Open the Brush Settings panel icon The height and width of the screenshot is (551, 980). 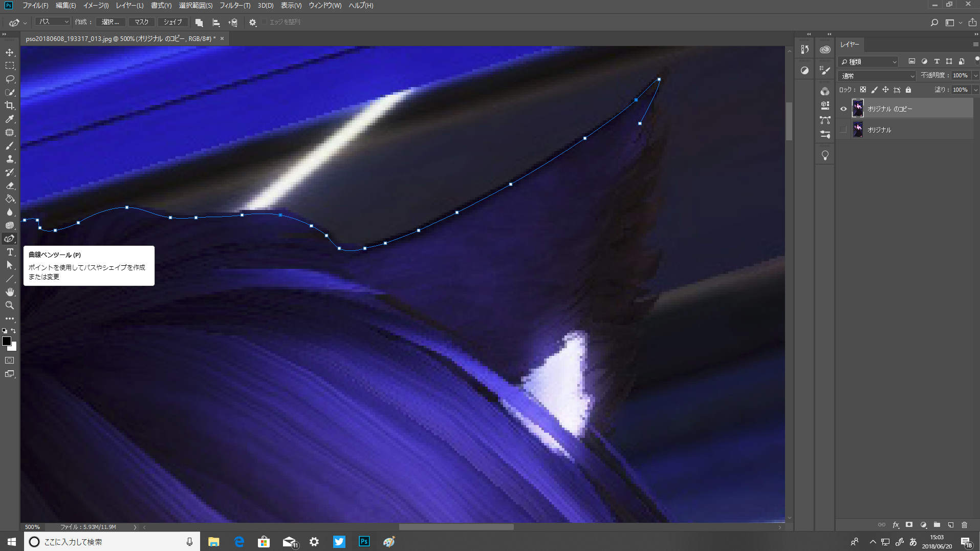click(x=825, y=70)
